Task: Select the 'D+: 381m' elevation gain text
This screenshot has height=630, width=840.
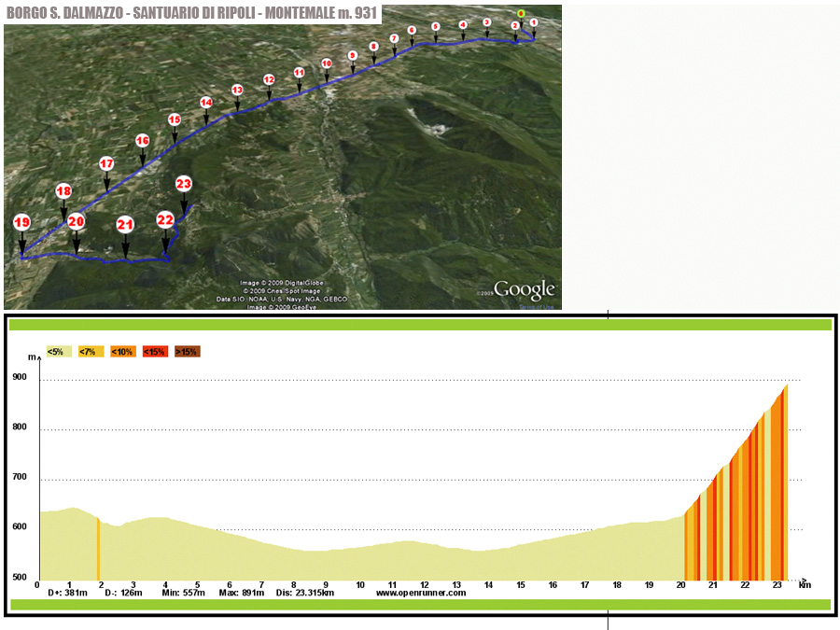Action: click(x=67, y=593)
